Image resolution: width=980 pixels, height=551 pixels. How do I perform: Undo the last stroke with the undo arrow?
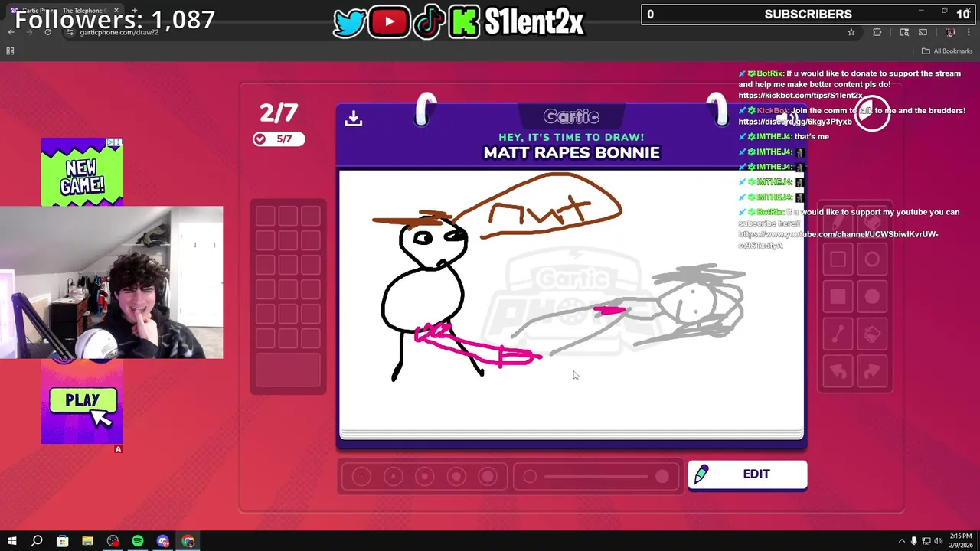838,371
